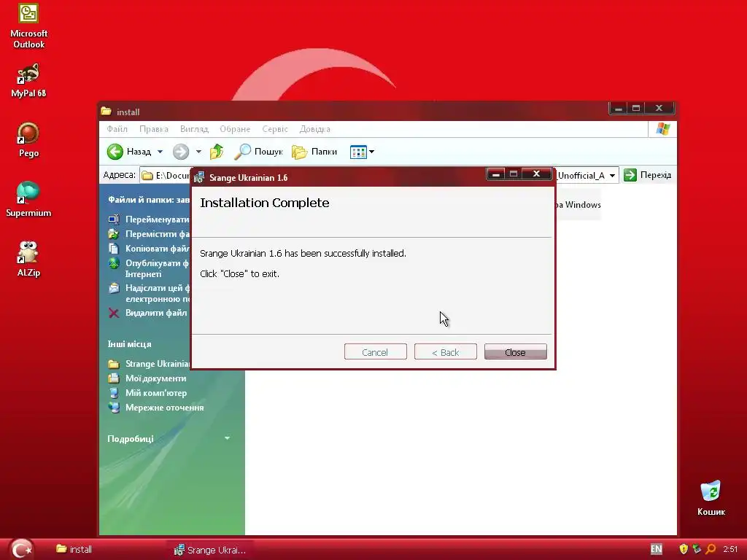The height and width of the screenshot is (560, 747).
Task: Open Пошук search in Explorer toolbar
Action: pos(259,152)
